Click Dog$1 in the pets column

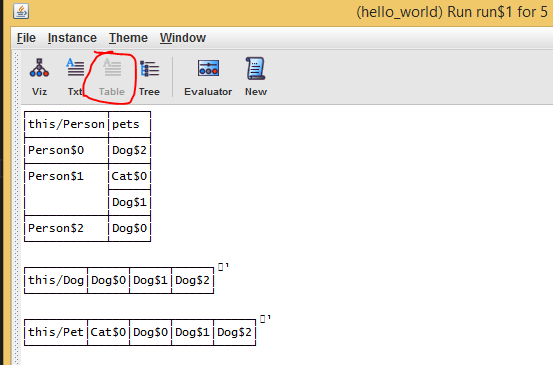[129, 202]
